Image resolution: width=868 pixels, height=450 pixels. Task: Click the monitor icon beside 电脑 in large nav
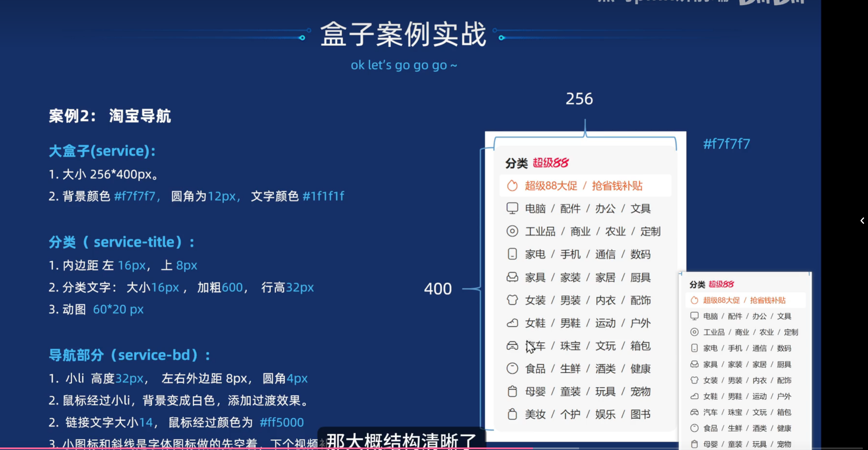(512, 208)
